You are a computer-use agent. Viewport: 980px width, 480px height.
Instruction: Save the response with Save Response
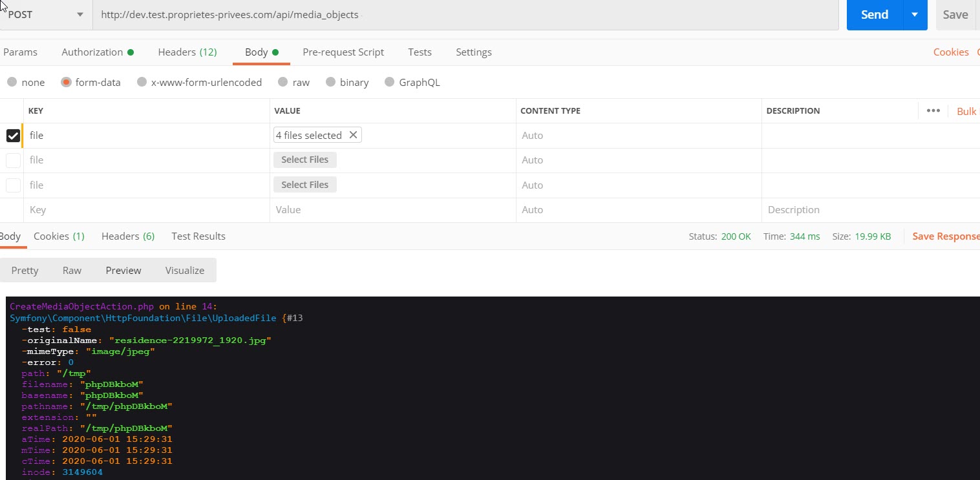pyautogui.click(x=945, y=236)
